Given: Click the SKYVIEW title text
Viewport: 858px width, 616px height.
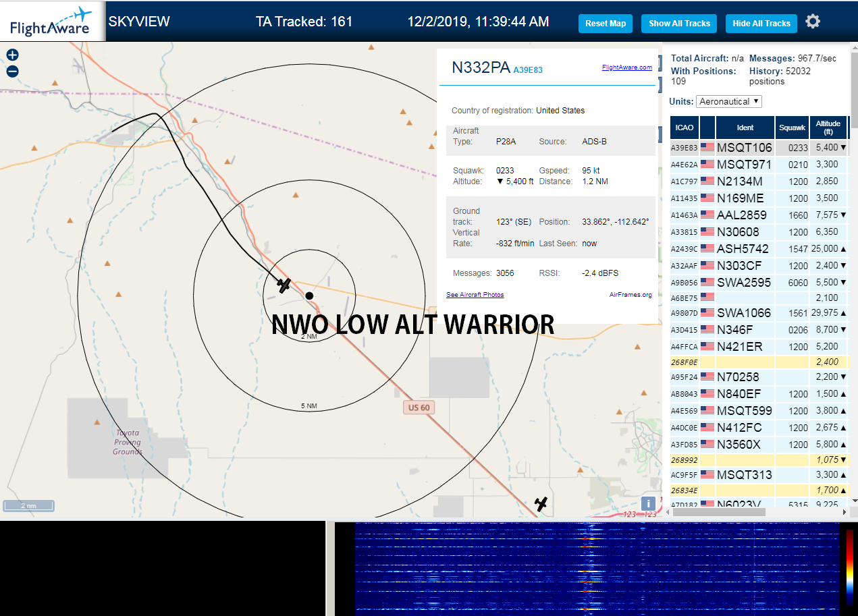Looking at the screenshot, I should pos(139,22).
